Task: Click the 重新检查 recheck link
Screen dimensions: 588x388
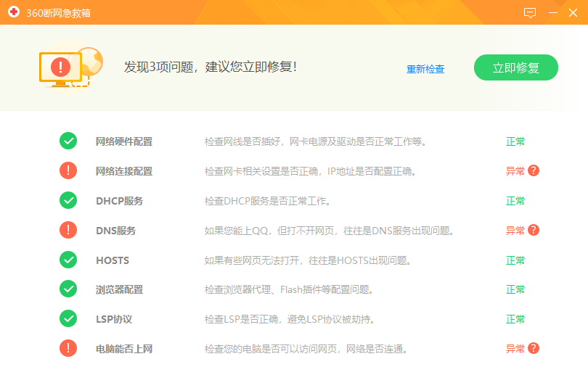Action: (425, 69)
